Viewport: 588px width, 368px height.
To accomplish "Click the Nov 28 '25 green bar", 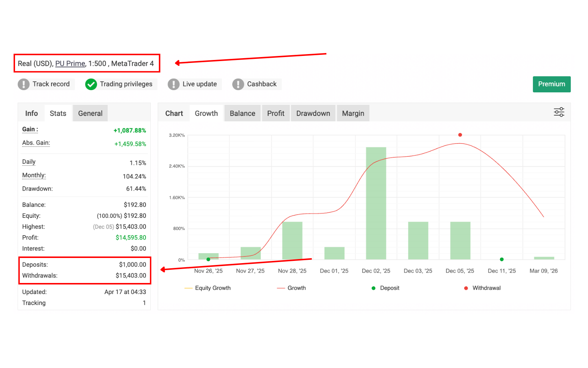I will pos(292,241).
